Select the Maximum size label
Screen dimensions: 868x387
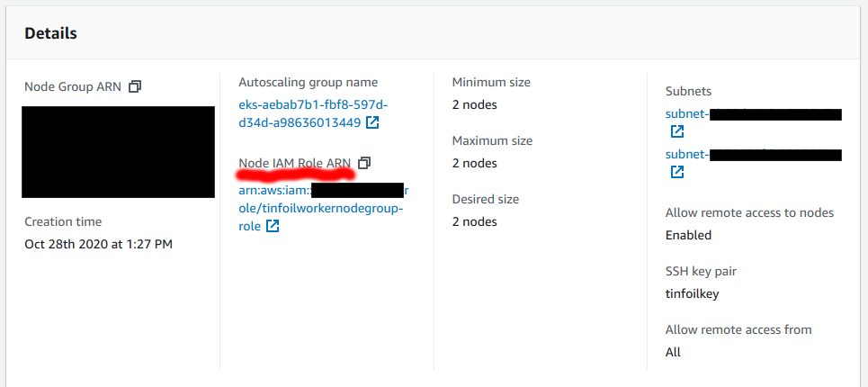[492, 140]
